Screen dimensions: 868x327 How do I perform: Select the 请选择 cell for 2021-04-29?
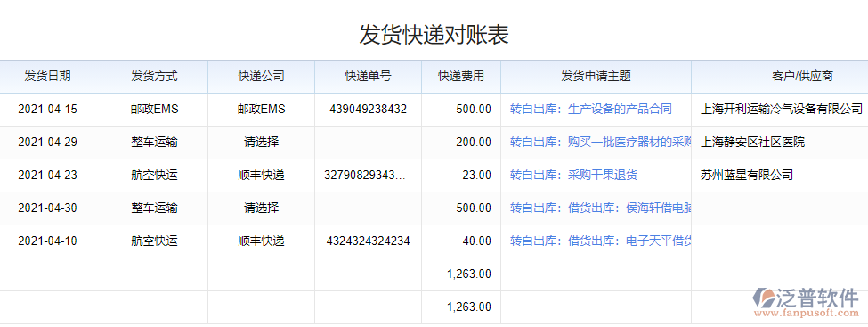tap(261, 143)
